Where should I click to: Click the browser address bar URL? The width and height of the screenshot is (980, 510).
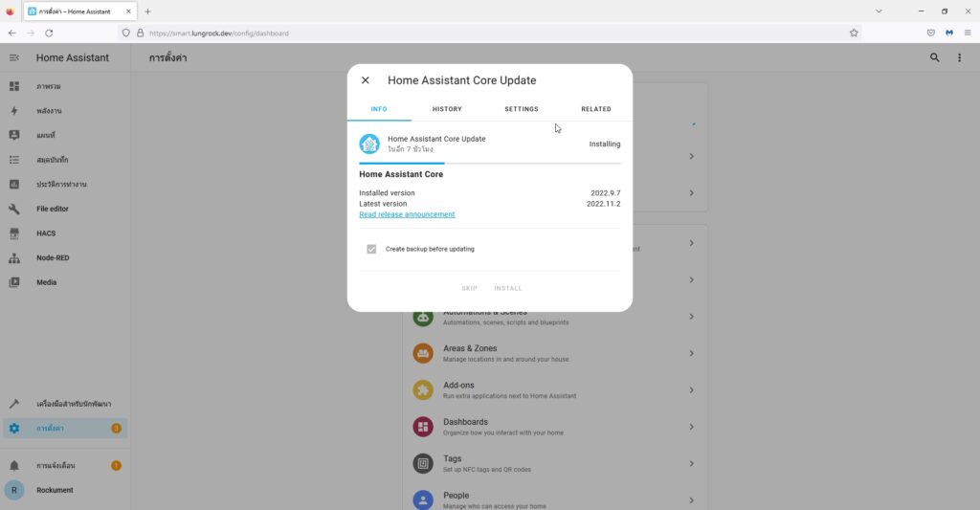pos(219,33)
